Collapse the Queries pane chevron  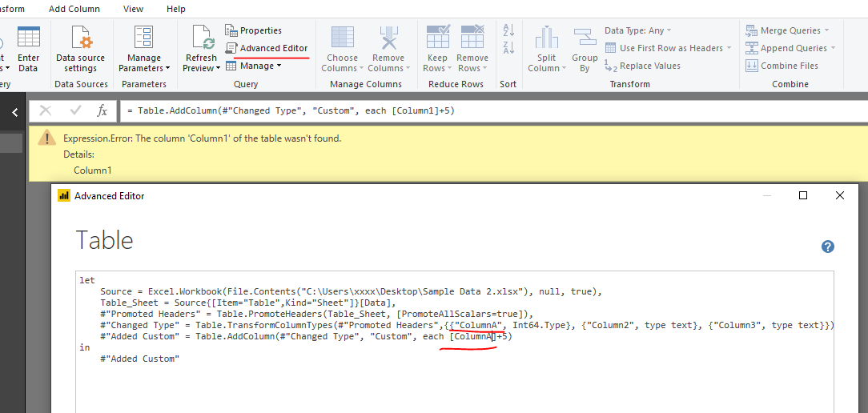pos(15,112)
